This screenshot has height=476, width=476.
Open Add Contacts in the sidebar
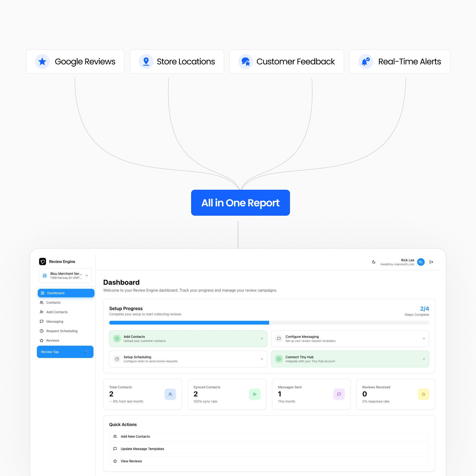pyautogui.click(x=66, y=312)
